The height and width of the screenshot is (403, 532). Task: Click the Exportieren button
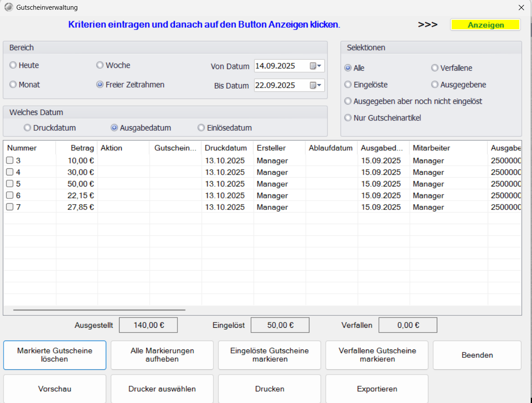point(377,389)
